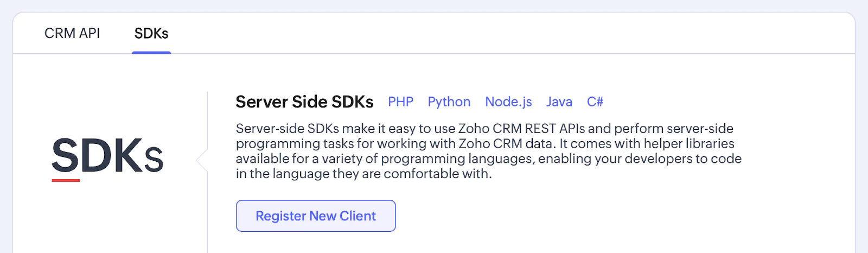Open the Java SDK link
Screen dimensions: 868x253
point(559,102)
